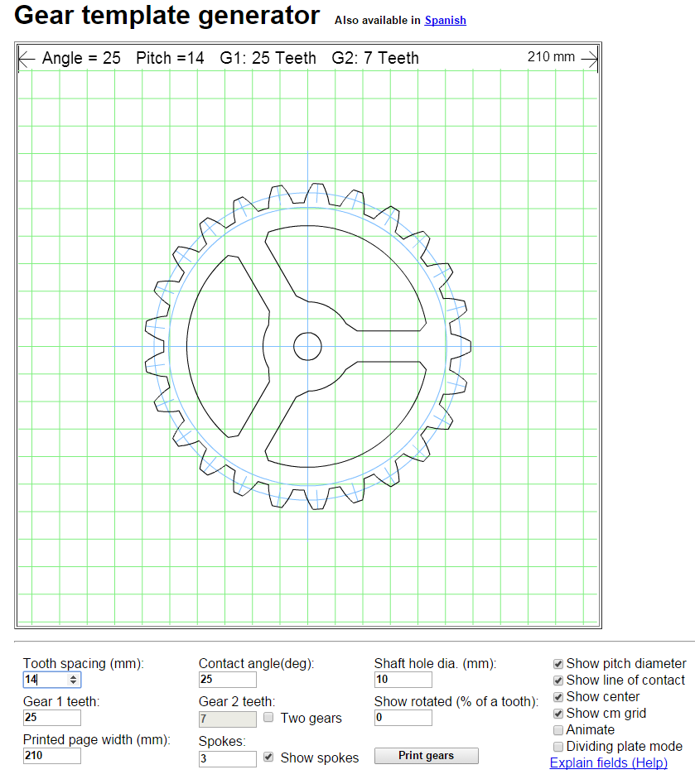The height and width of the screenshot is (784, 695).
Task: Click the gear's center shaft hole
Action: tap(307, 346)
